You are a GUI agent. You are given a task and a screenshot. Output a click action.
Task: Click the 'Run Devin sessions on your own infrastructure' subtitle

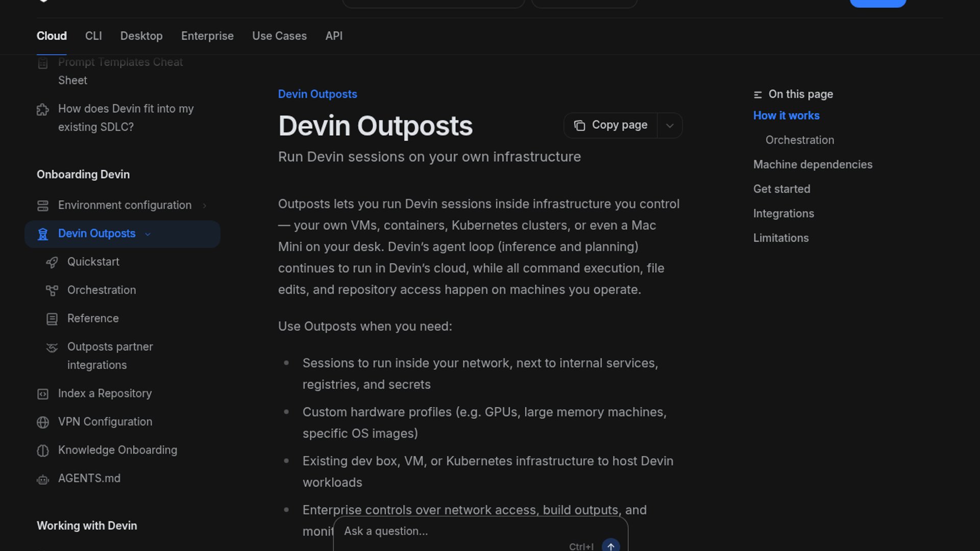coord(429,157)
